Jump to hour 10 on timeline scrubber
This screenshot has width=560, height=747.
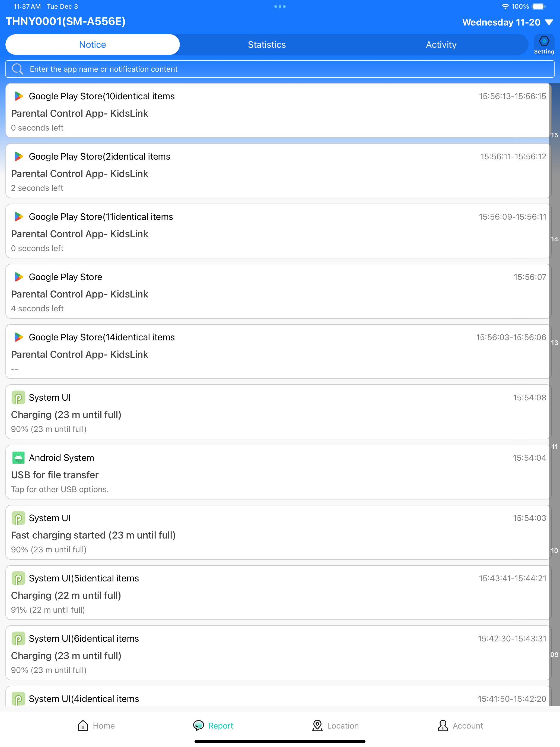click(x=555, y=550)
